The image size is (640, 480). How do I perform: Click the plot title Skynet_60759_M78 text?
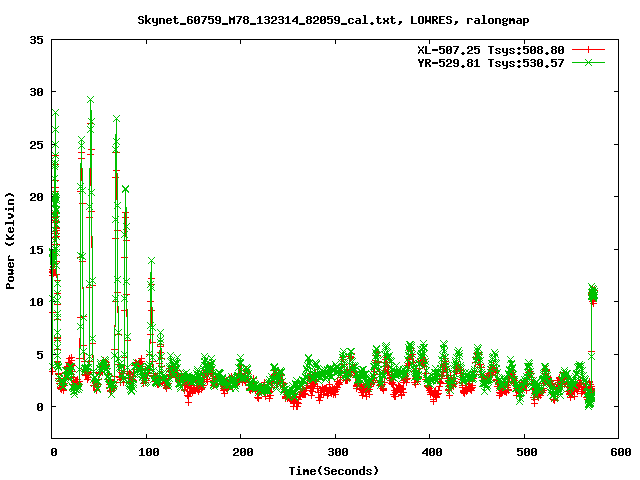[333, 20]
